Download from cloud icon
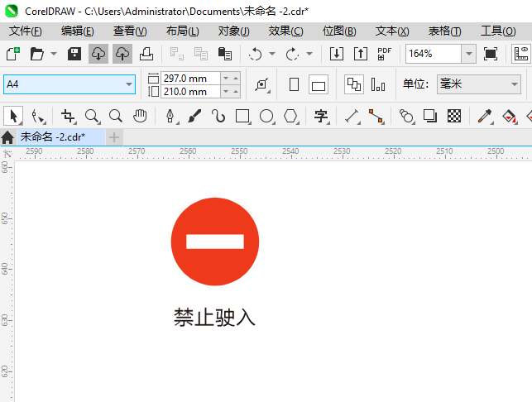 (x=98, y=54)
